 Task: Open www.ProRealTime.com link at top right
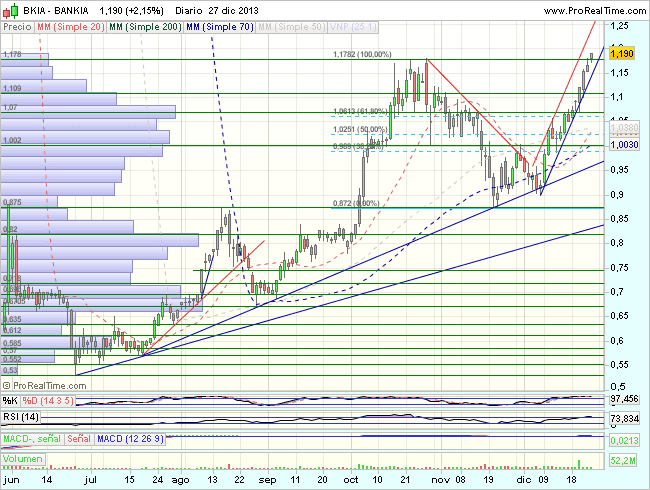coord(595,11)
